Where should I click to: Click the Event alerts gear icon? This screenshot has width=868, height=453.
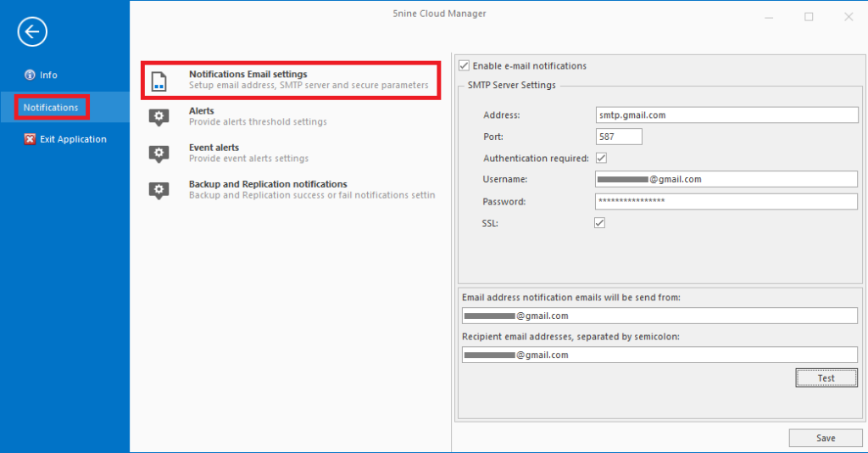click(159, 154)
